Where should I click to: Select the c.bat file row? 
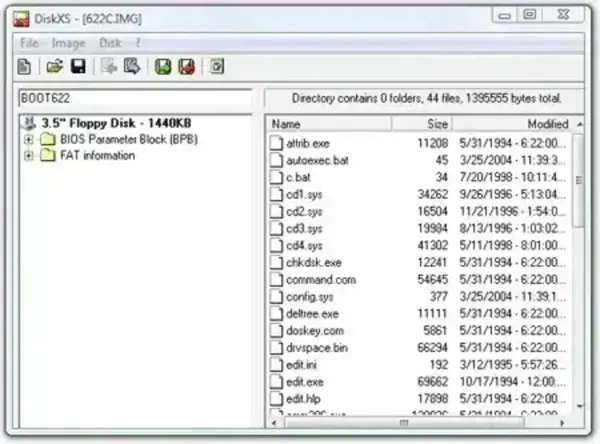click(418, 178)
